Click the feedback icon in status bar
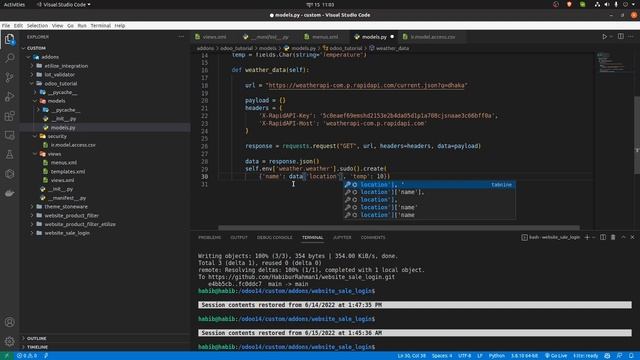 point(620,356)
